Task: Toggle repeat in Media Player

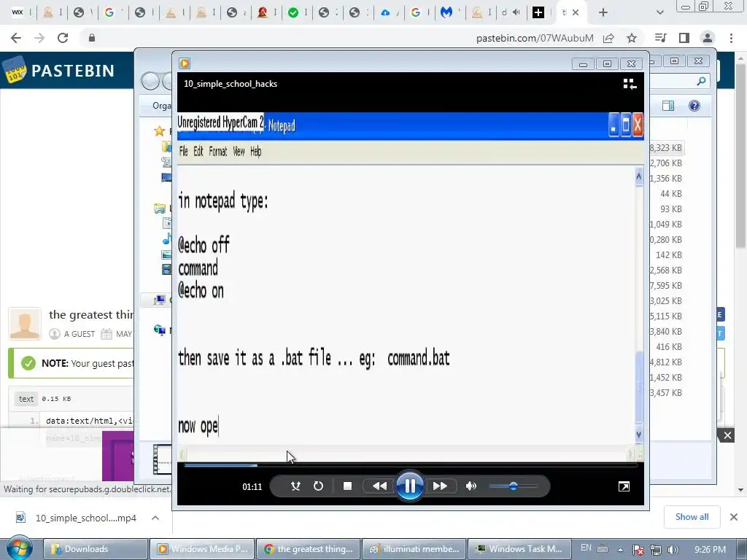Action: click(x=318, y=486)
